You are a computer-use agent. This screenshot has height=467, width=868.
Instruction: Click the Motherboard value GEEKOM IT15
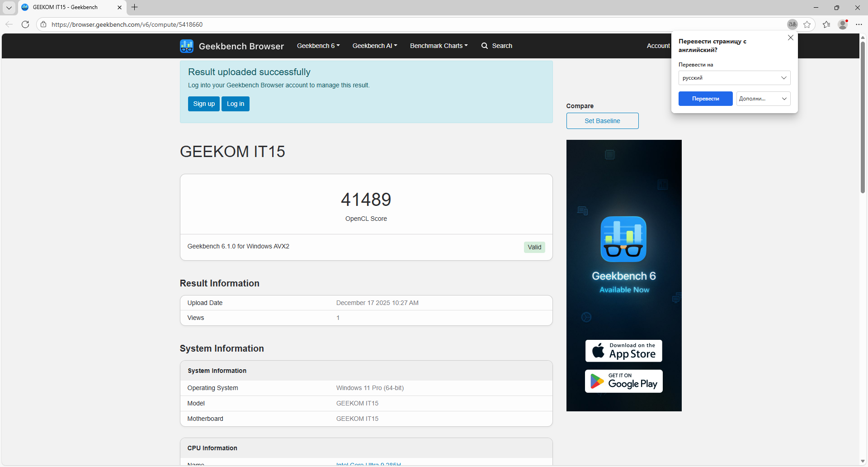357,419
